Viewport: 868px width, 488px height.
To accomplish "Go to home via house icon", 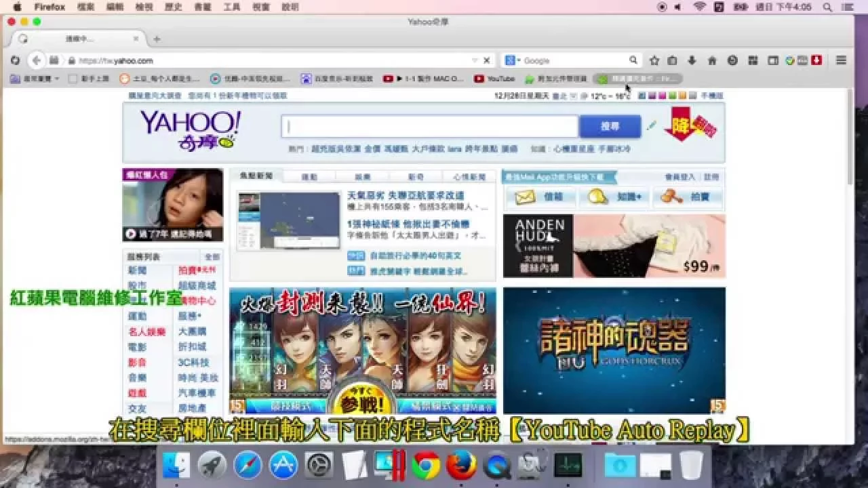I will (712, 60).
